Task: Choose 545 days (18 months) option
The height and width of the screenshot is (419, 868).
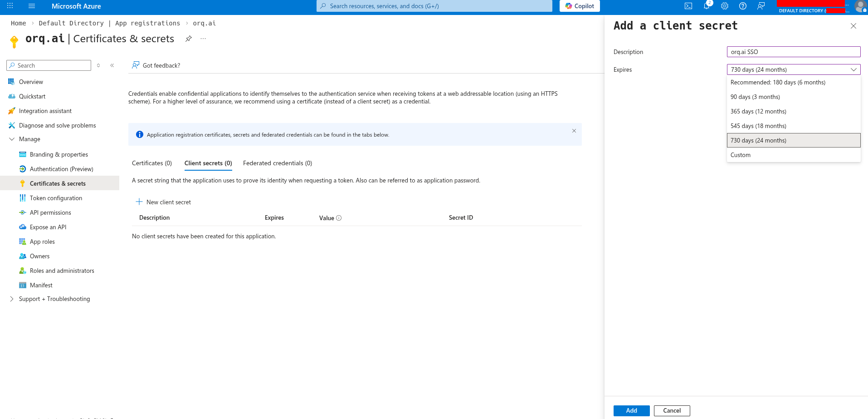Action: click(793, 126)
